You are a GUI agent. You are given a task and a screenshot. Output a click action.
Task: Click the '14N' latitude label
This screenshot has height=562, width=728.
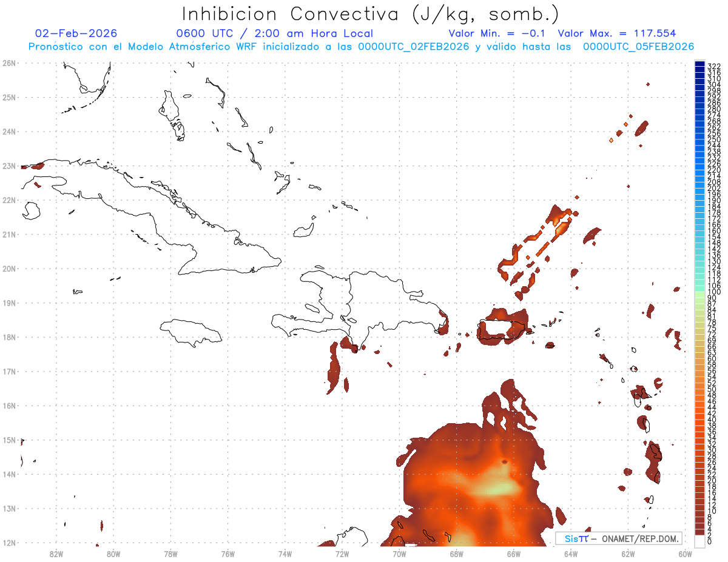[x=8, y=474]
